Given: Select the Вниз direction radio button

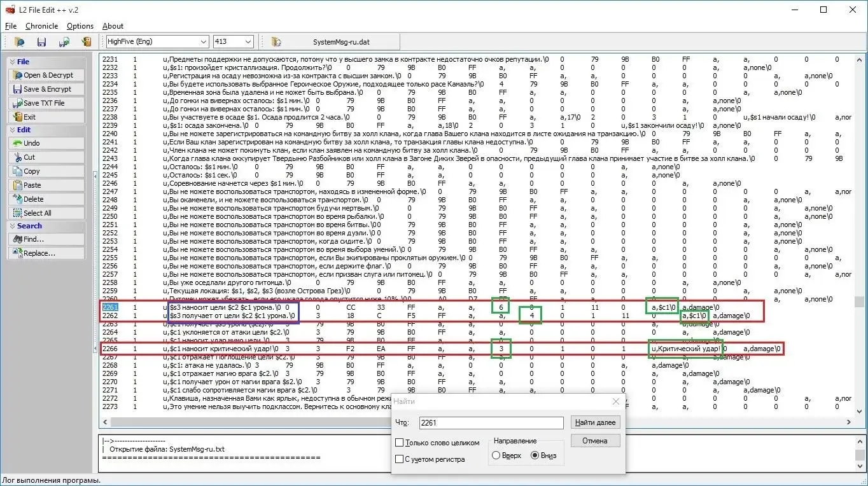Looking at the screenshot, I should [535, 455].
